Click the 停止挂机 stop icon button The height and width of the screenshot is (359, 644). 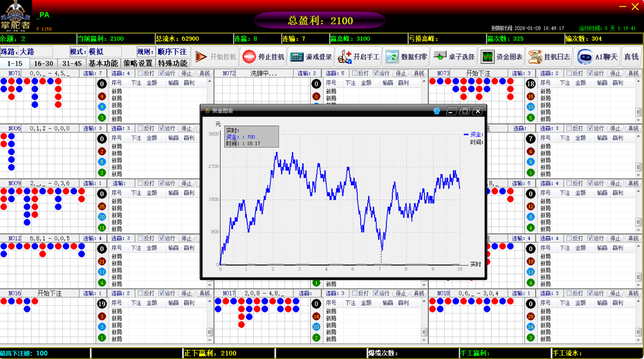[x=263, y=57]
